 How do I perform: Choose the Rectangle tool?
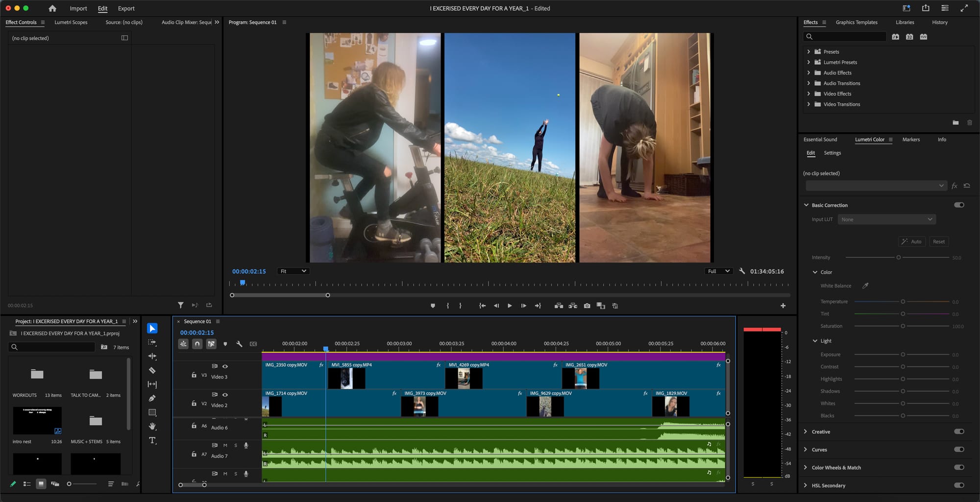click(x=152, y=412)
